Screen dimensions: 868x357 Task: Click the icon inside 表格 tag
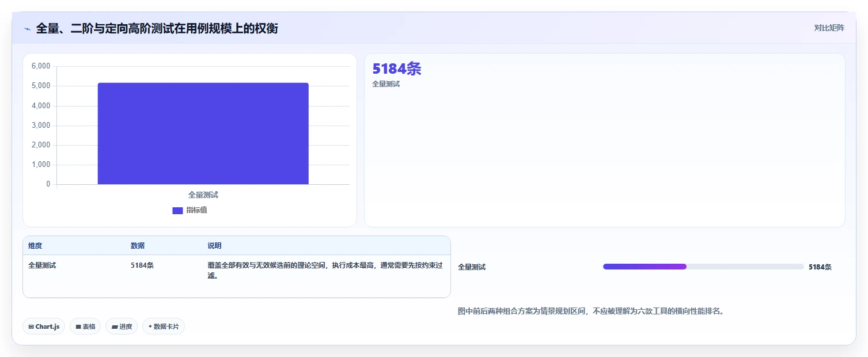pyautogui.click(x=78, y=326)
